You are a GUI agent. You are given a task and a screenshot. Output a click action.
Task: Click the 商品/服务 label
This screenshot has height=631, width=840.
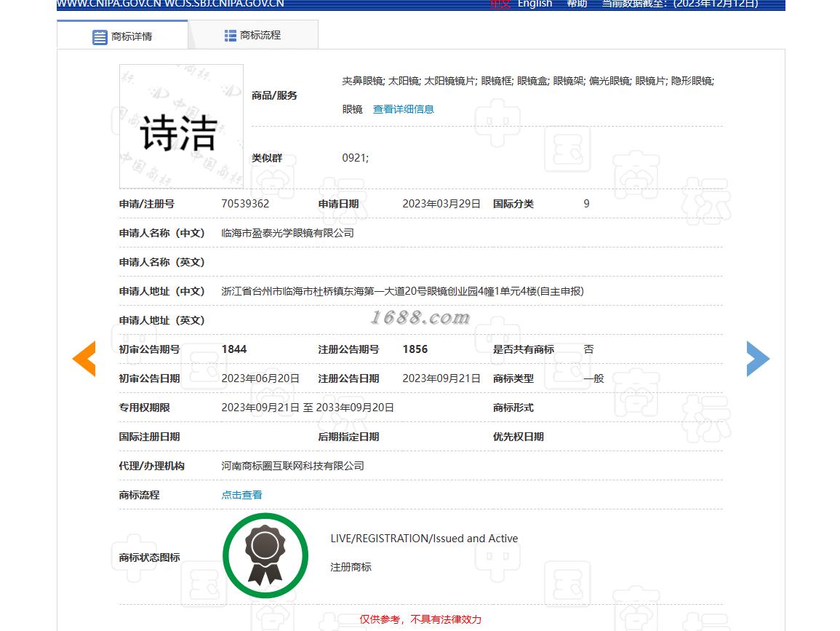tap(274, 95)
